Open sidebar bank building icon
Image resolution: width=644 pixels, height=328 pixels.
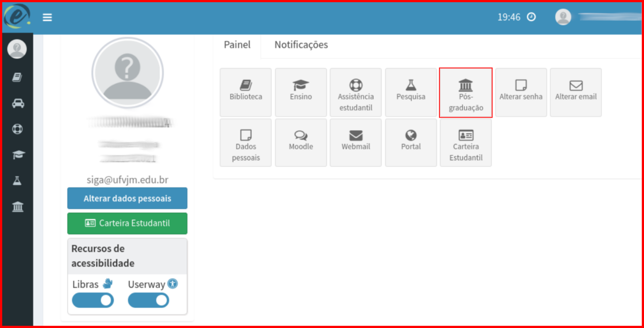point(18,206)
